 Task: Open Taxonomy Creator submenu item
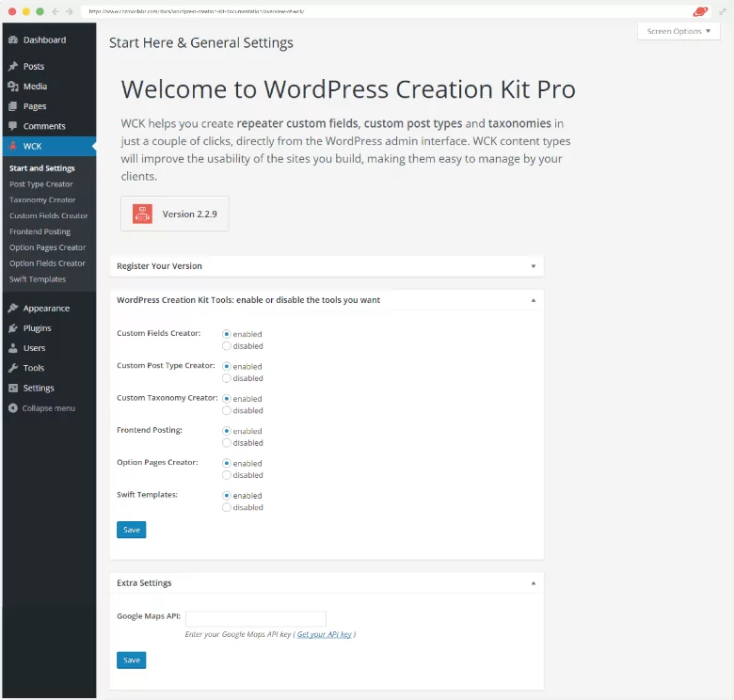coord(42,199)
